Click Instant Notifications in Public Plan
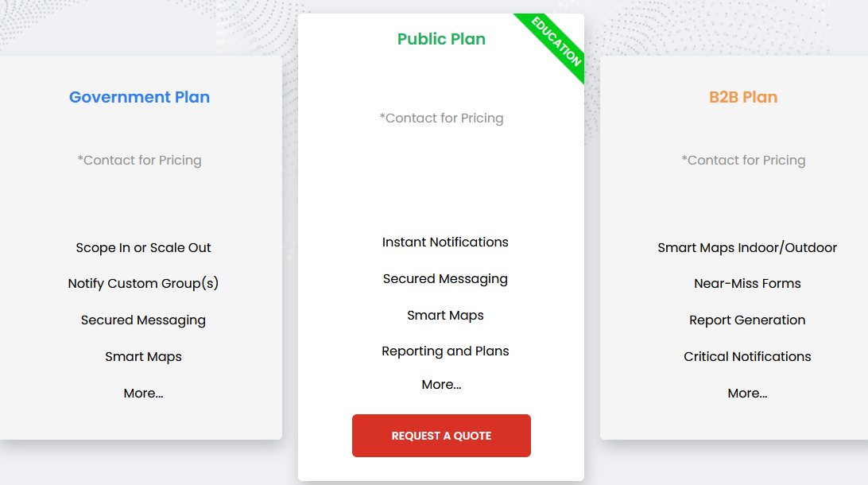The width and height of the screenshot is (868, 485). (x=445, y=242)
